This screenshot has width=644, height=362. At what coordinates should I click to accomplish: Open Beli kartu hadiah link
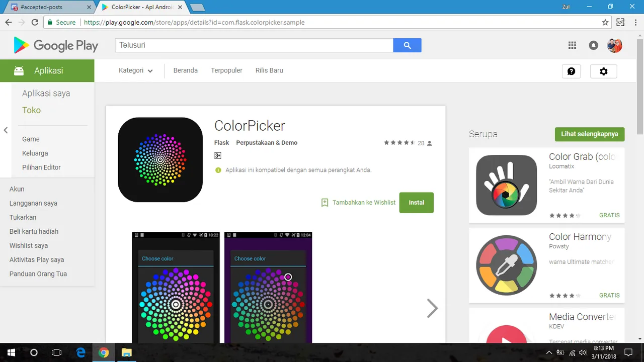[34, 231]
